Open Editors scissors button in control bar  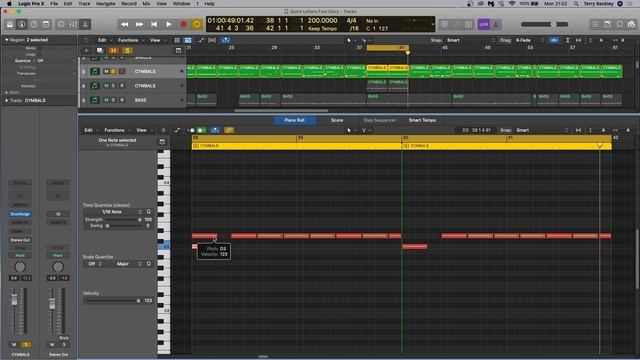click(x=85, y=24)
